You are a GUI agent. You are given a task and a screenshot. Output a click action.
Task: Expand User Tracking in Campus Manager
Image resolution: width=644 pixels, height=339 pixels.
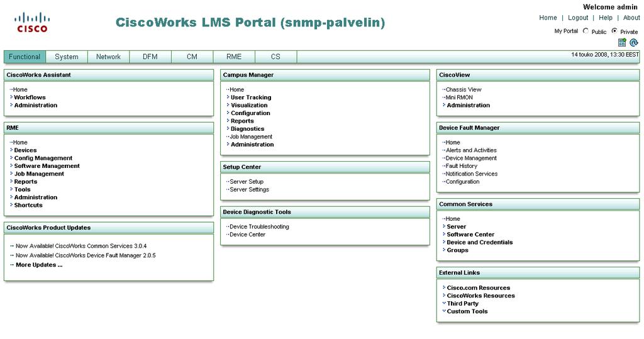click(251, 97)
